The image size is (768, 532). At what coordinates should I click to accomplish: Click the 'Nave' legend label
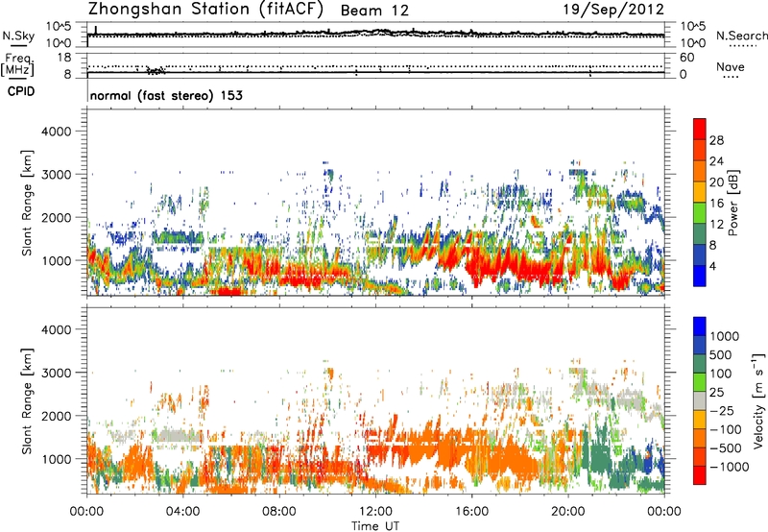point(731,67)
